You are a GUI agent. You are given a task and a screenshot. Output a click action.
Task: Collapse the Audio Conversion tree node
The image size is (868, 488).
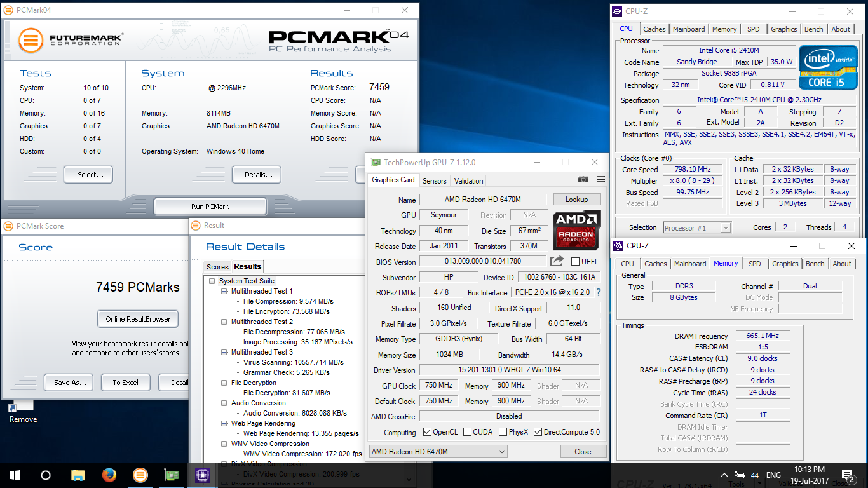[x=224, y=403]
